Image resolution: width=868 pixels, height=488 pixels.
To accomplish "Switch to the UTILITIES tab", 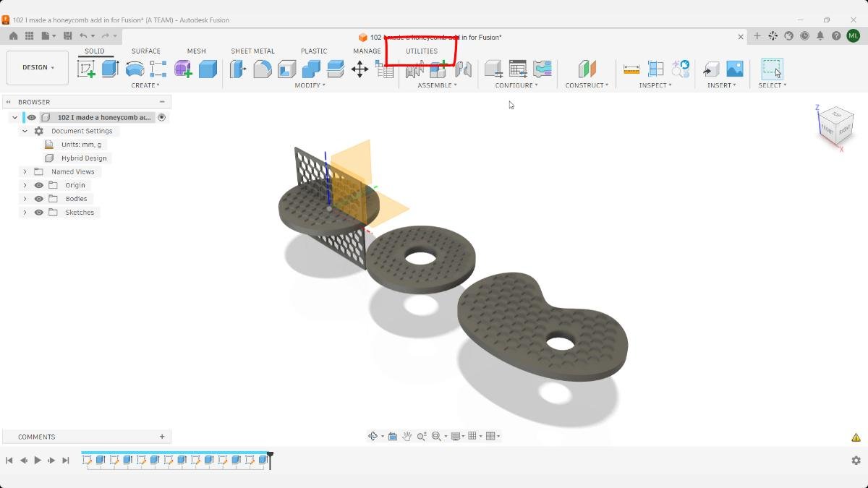I will coord(422,51).
